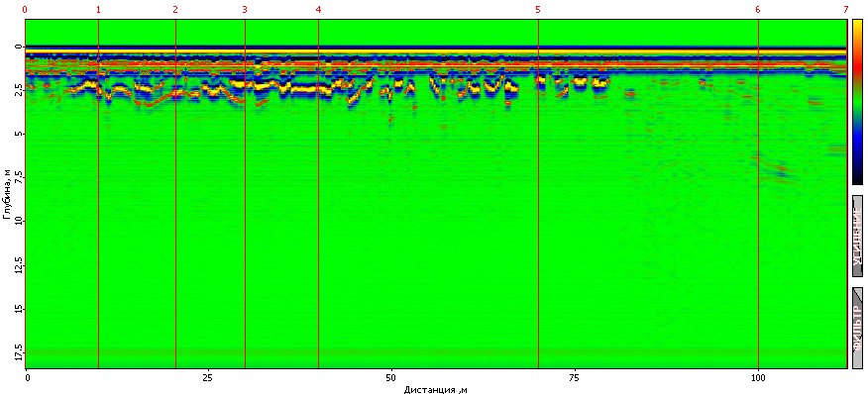The height and width of the screenshot is (394, 868).
Task: Click the amplitude color scale bar
Action: click(857, 102)
